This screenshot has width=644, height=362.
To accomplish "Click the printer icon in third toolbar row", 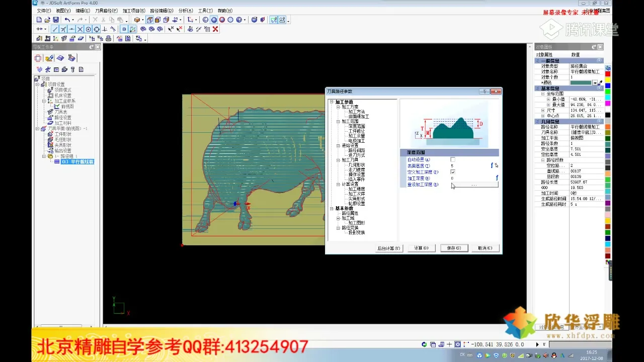I will (108, 38).
